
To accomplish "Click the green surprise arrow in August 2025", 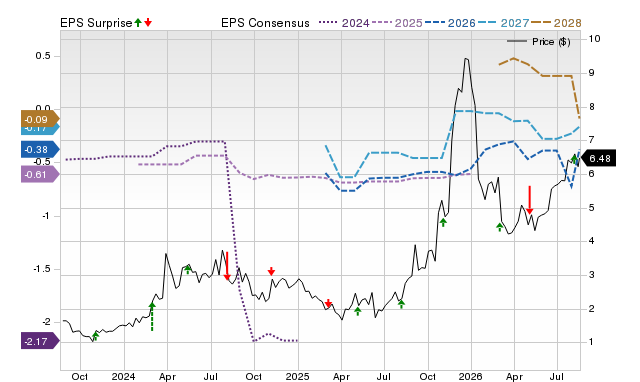I will click(401, 304).
